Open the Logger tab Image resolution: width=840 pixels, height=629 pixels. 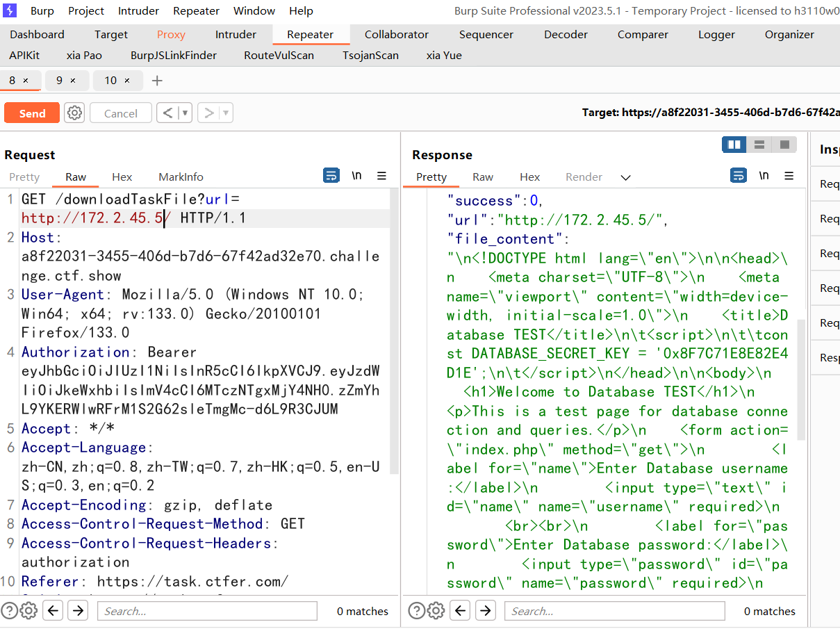[x=716, y=34]
